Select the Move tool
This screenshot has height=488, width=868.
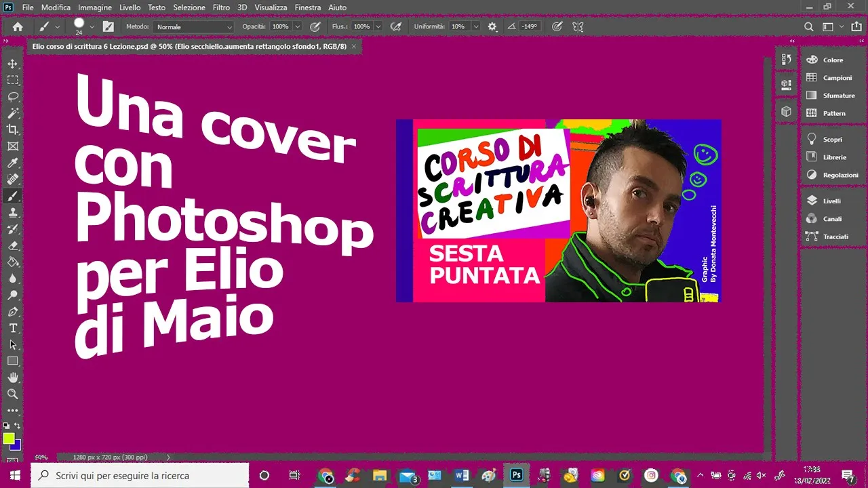[x=13, y=64]
